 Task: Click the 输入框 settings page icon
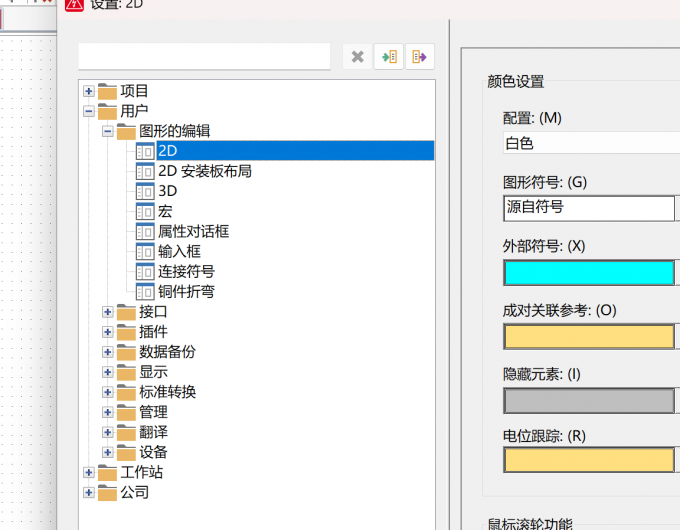click(x=145, y=252)
